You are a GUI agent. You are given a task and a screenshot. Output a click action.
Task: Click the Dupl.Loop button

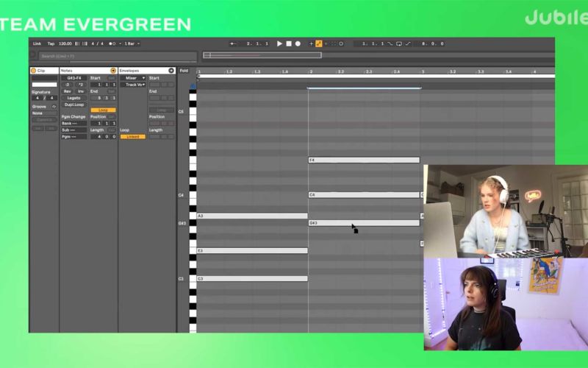point(73,105)
